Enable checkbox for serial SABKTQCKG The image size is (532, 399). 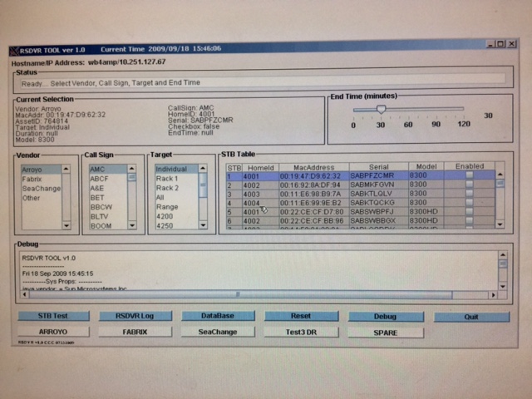coord(469,202)
